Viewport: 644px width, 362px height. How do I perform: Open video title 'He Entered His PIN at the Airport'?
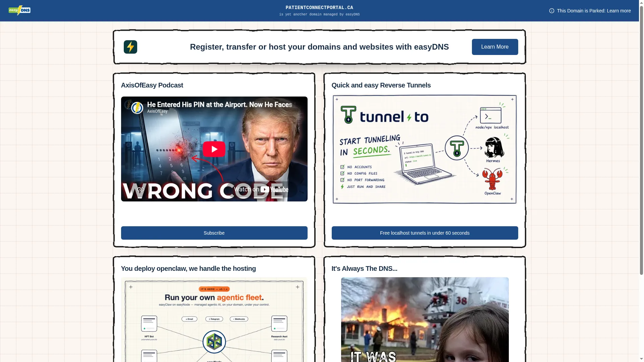coord(220,105)
